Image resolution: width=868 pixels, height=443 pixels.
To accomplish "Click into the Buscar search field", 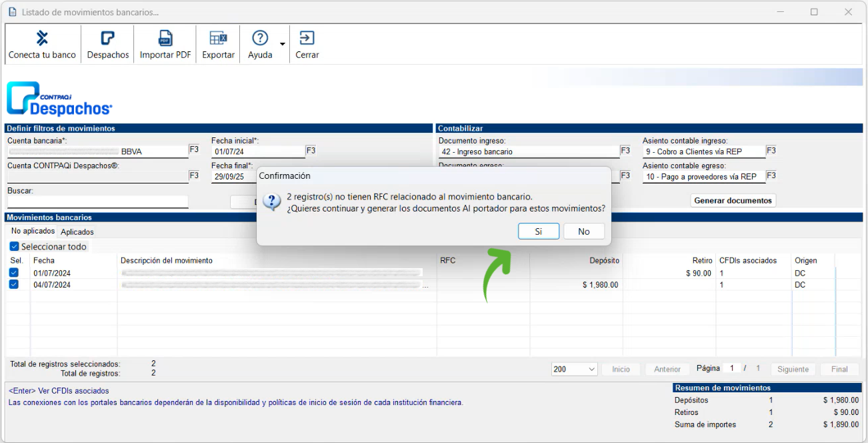I will tap(97, 201).
